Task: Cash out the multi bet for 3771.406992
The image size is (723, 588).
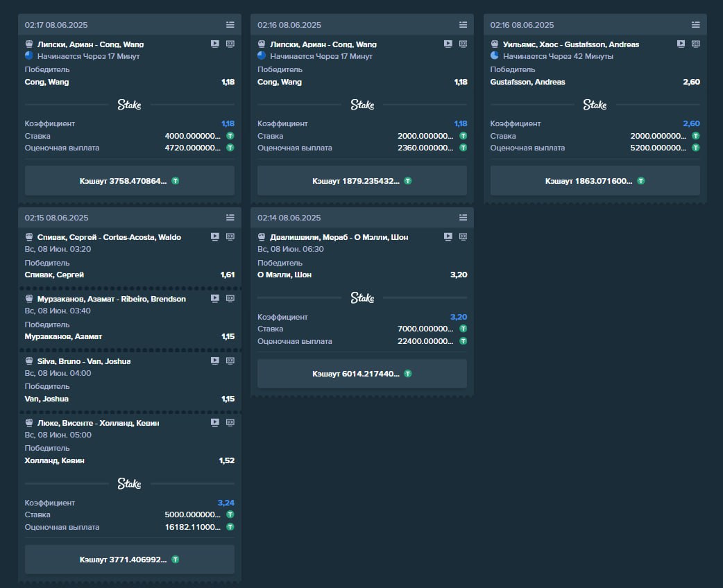Action: [130, 560]
